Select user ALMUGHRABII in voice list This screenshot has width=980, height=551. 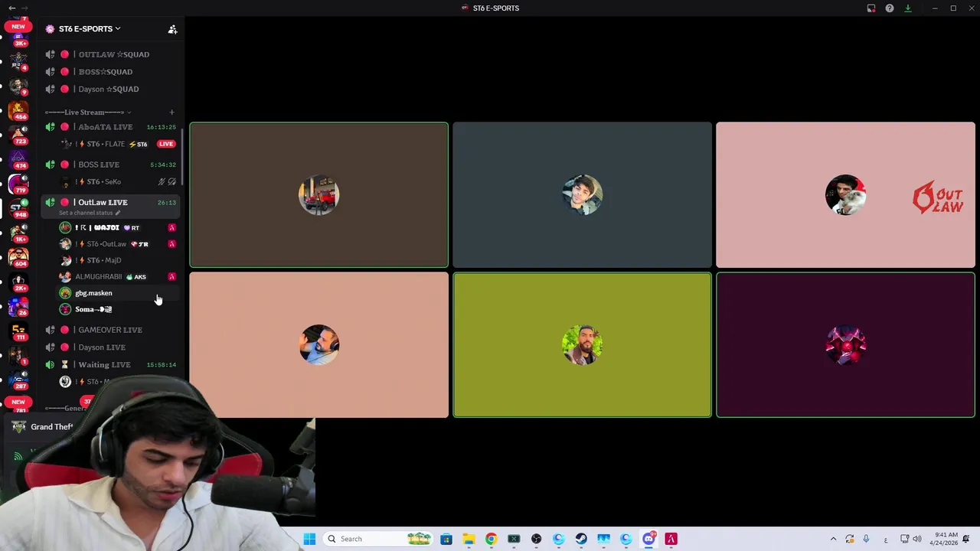pos(116,277)
